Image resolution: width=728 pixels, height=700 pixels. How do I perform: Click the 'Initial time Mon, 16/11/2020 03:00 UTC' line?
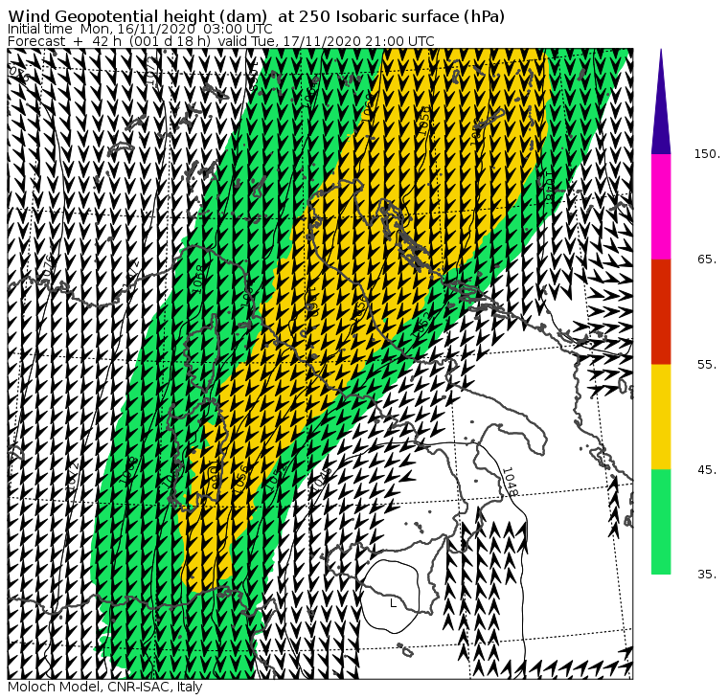140,29
